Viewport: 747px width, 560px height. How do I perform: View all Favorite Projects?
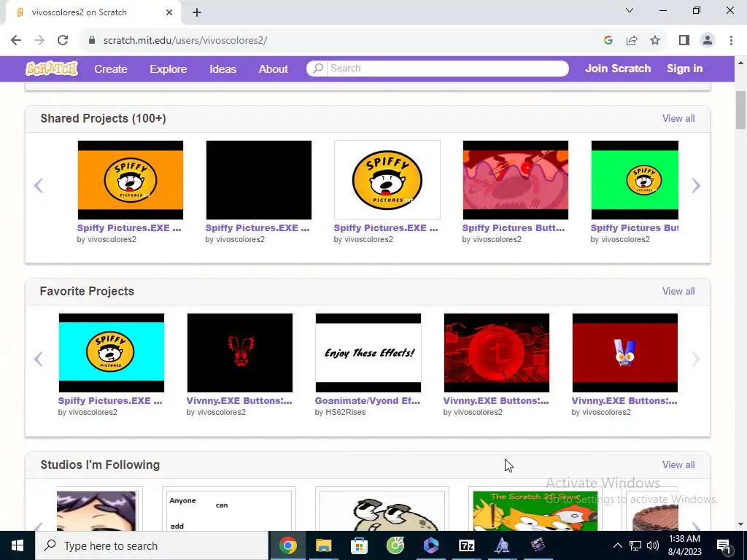[678, 292]
